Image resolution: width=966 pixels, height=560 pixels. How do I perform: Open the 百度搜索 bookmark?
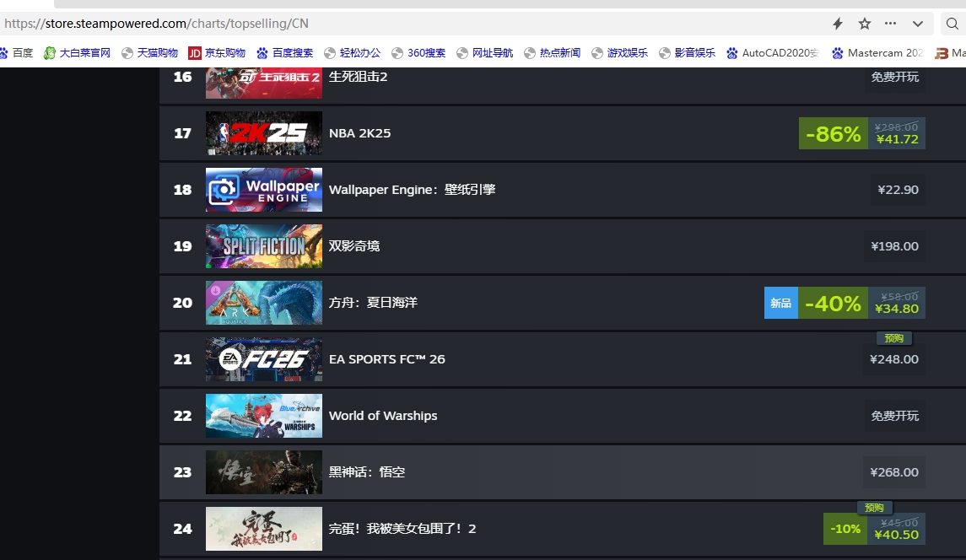(284, 53)
